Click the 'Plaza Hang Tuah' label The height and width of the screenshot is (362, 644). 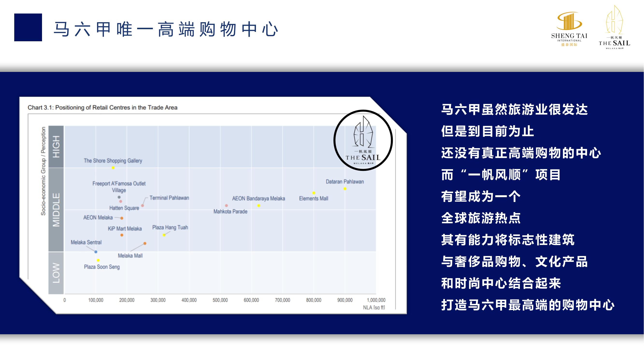(170, 227)
